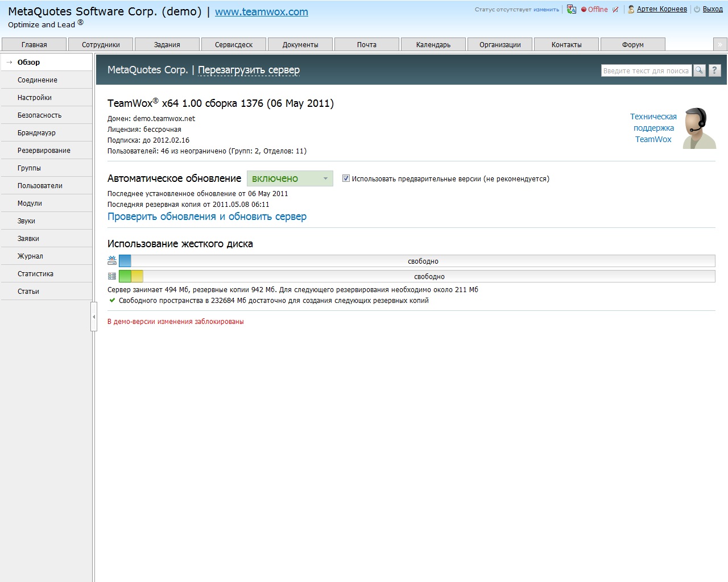
Task: Click the red Offline status indicator
Action: coord(594,9)
